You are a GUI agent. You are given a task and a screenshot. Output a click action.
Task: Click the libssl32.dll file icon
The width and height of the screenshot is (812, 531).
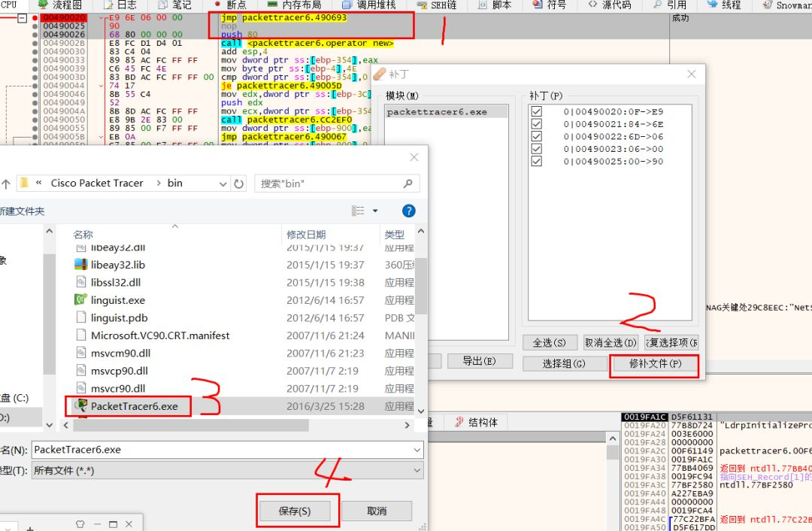(80, 282)
